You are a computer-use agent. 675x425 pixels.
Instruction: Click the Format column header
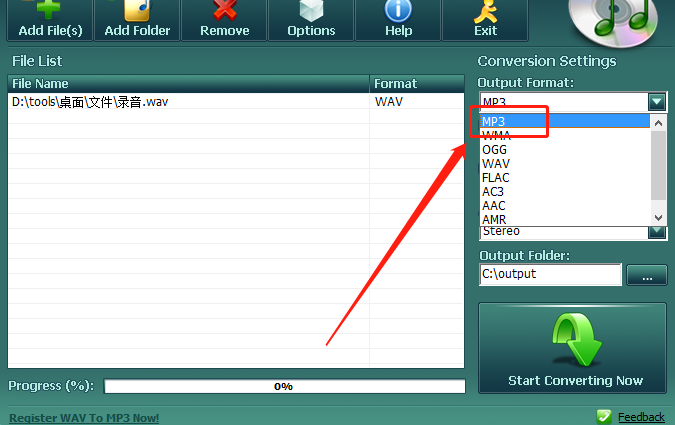(417, 84)
